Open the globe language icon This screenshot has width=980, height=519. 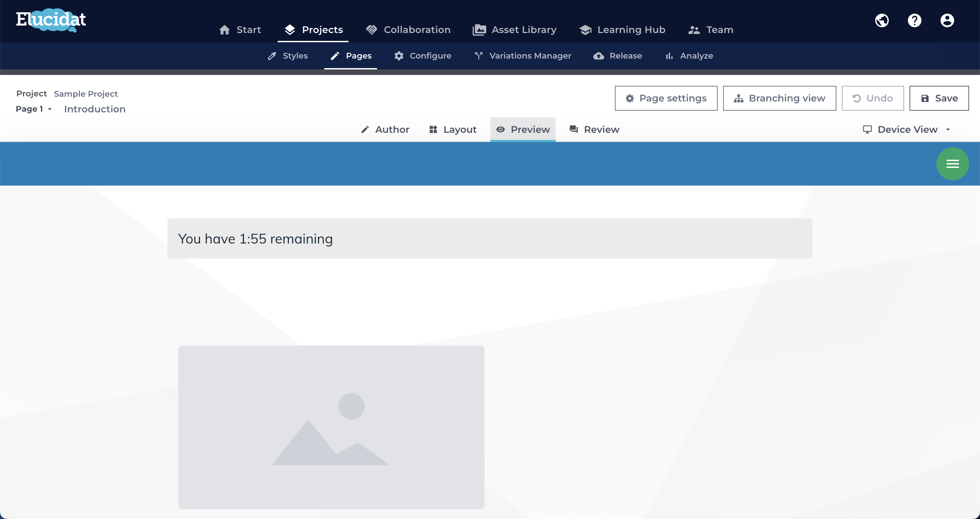click(882, 20)
